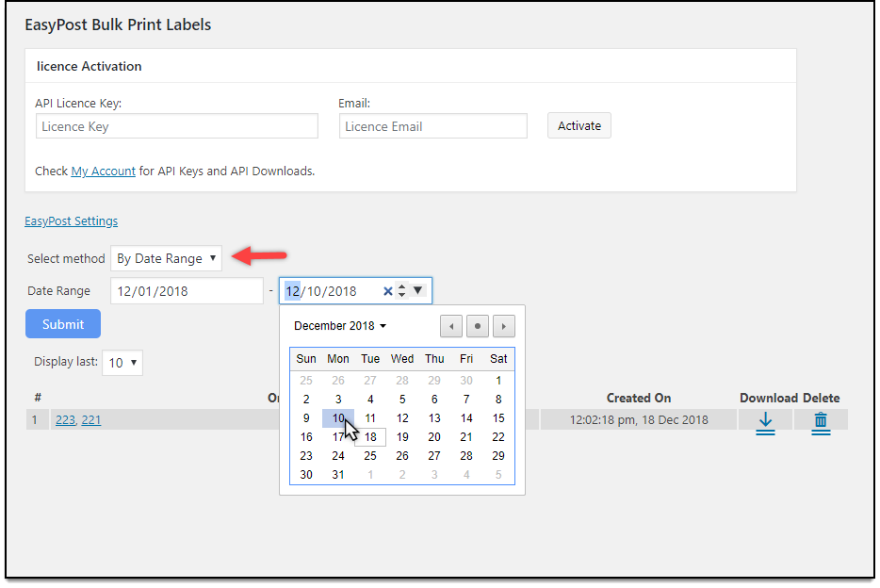Select greyed November 25 in calendar
The width and height of the screenshot is (880, 588).
[306, 381]
